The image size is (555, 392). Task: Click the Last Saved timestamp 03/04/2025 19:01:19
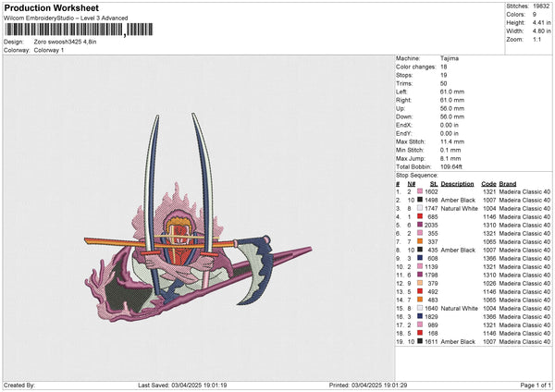tap(199, 386)
